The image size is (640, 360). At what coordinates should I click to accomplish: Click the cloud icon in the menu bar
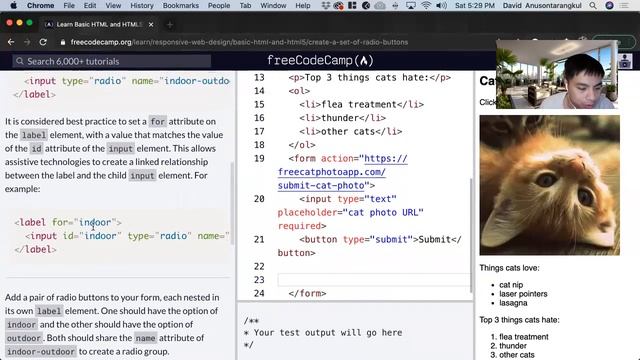380,5
